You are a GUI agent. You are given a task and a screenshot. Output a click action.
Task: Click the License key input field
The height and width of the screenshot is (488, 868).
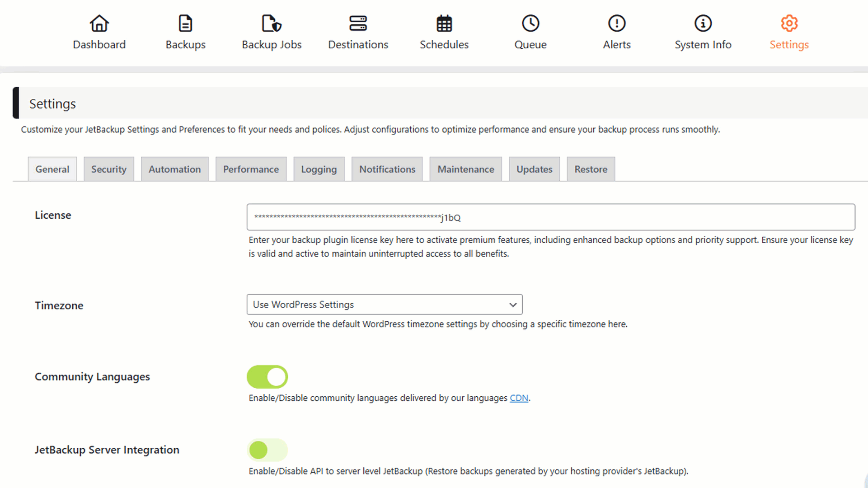click(551, 217)
